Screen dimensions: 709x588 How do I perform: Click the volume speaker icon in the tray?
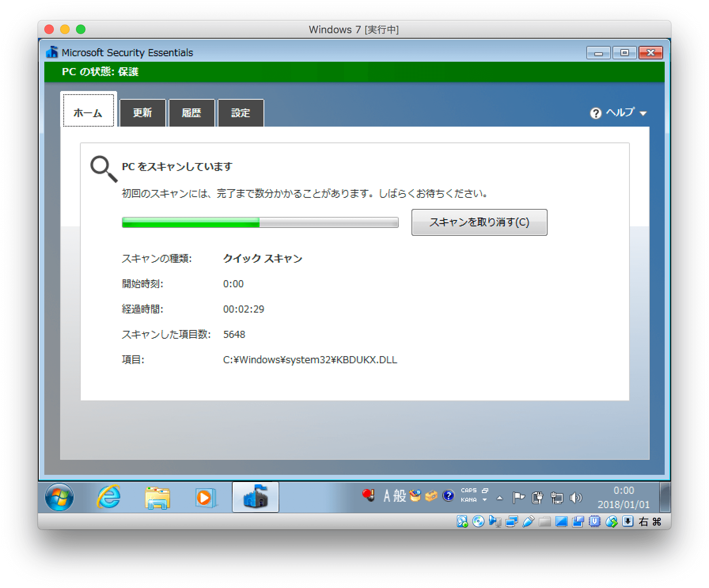pos(576,497)
